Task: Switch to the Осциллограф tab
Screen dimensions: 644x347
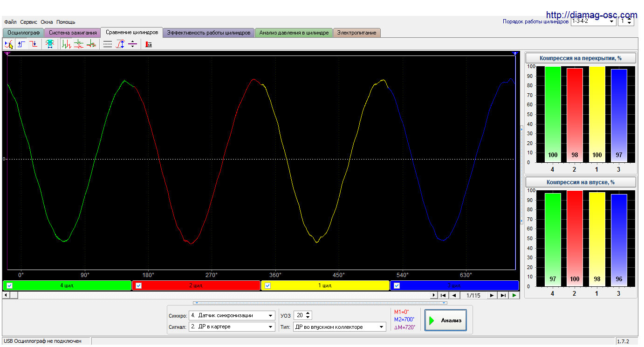Action: click(x=24, y=33)
